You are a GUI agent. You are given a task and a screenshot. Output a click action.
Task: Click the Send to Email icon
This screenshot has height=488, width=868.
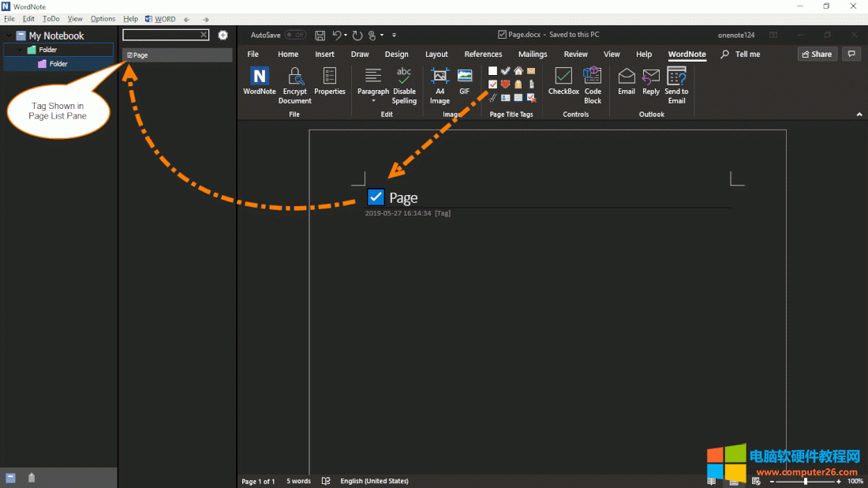click(676, 85)
